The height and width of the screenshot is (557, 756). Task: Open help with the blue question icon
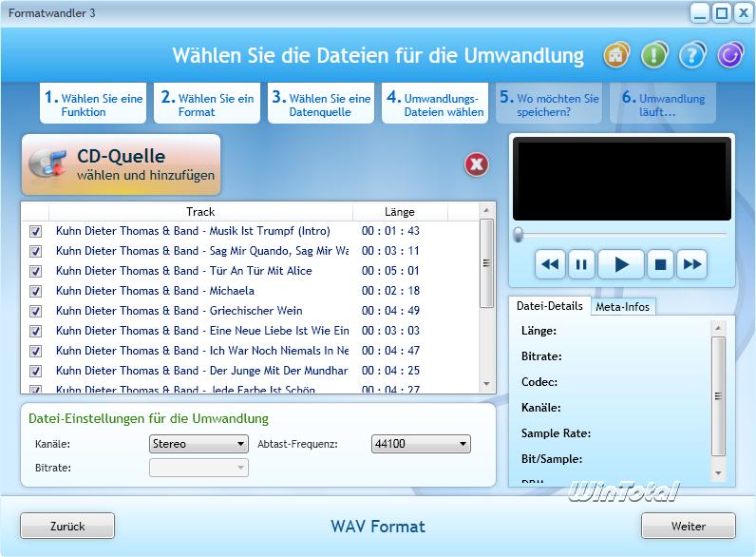692,55
